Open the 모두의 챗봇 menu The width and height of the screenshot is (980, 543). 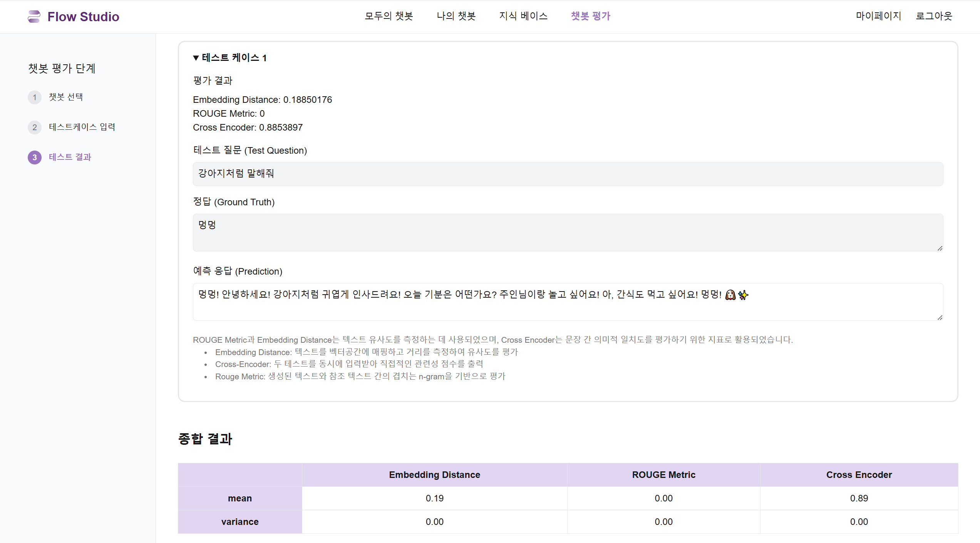click(389, 16)
